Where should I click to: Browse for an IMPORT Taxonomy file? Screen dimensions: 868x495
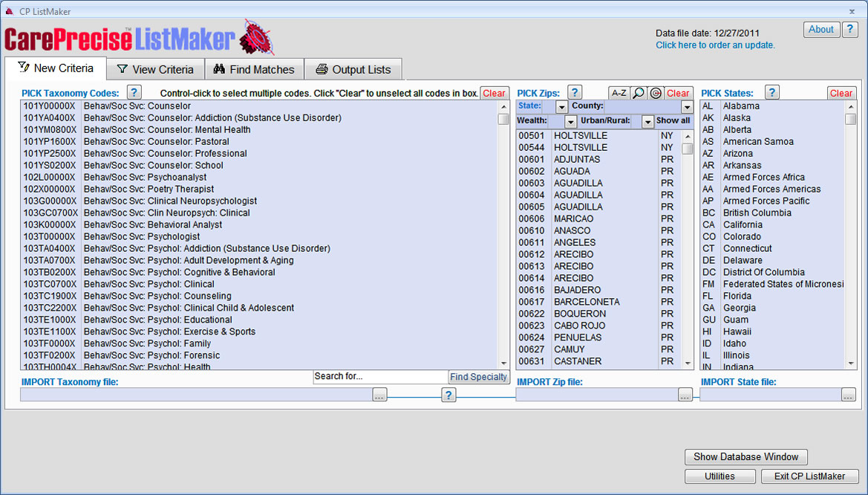click(379, 395)
